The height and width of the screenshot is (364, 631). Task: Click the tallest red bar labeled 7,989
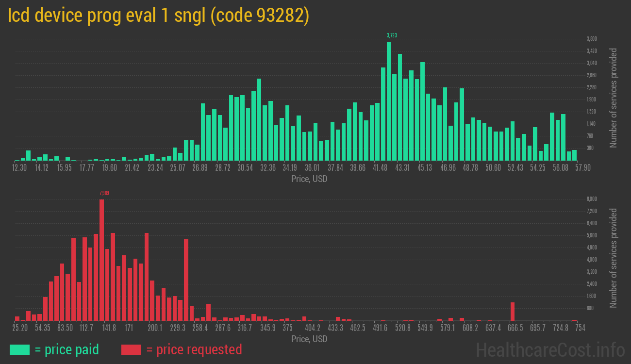coord(101,260)
